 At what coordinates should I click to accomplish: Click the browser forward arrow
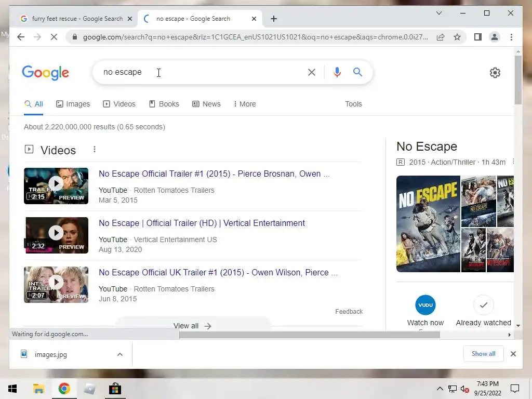[37, 37]
